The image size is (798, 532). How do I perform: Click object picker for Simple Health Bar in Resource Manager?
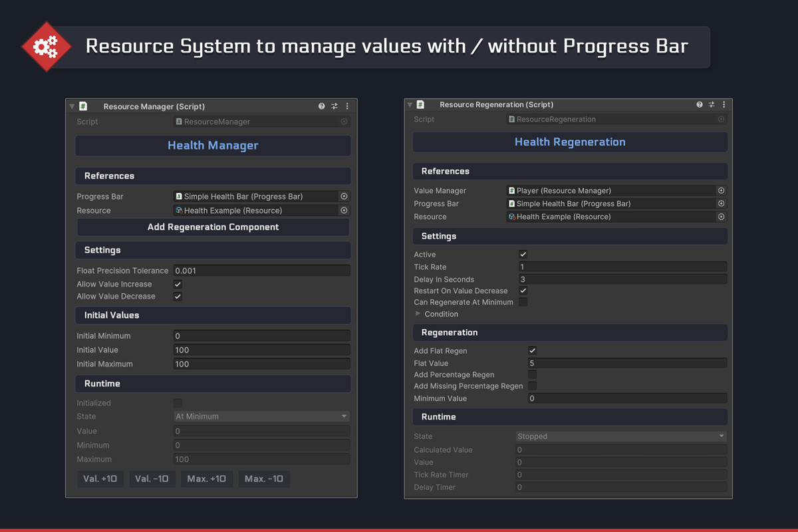click(344, 196)
